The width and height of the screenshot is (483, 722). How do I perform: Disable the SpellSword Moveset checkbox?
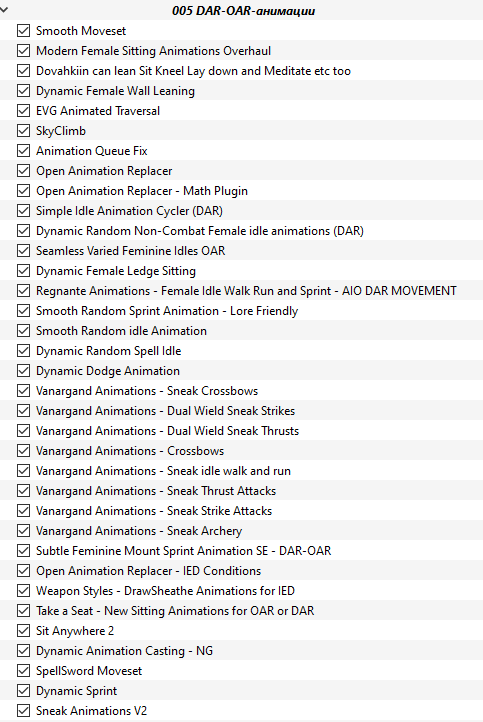click(23, 670)
